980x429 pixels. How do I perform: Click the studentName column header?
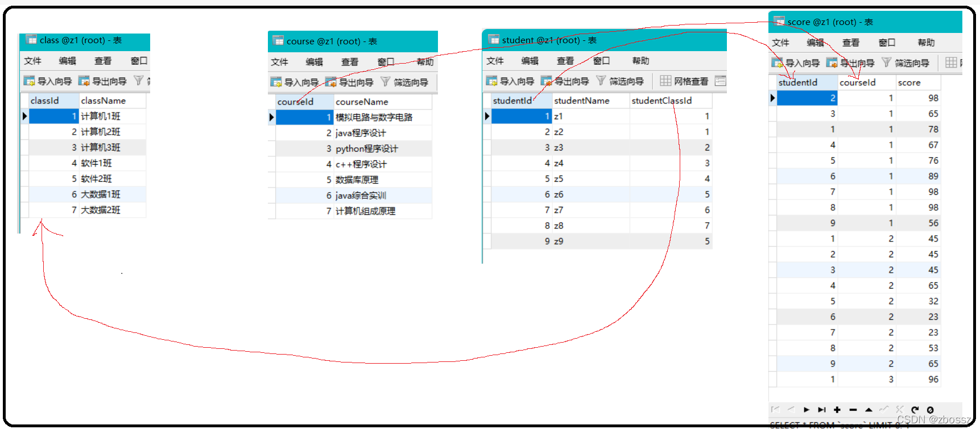(590, 101)
